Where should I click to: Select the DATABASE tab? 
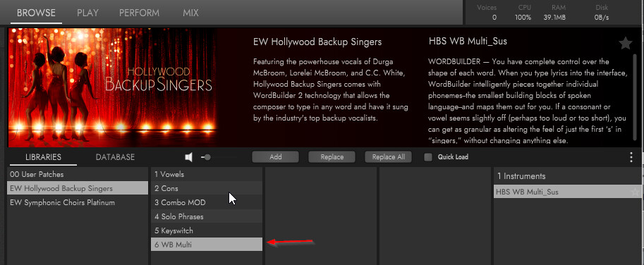click(x=115, y=157)
